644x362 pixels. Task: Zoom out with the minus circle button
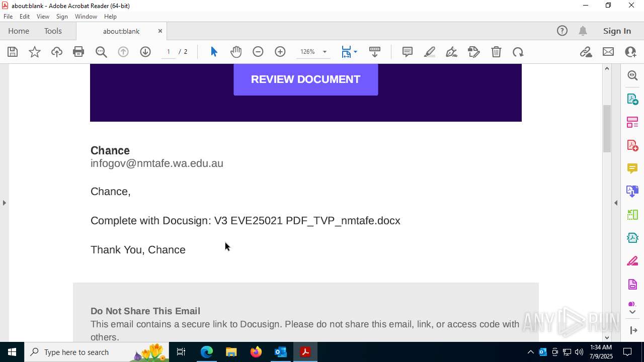258,52
